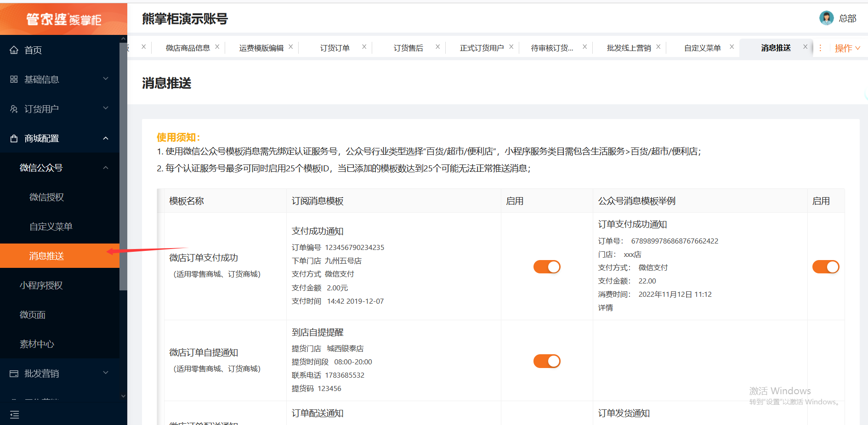The height and width of the screenshot is (425, 868).
Task: Open the 操作 dropdown menu
Action: [847, 48]
